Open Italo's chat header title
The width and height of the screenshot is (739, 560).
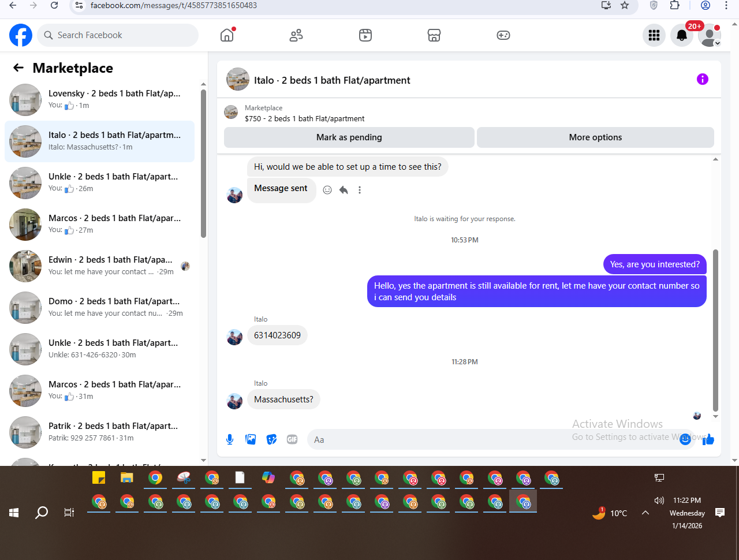[332, 80]
